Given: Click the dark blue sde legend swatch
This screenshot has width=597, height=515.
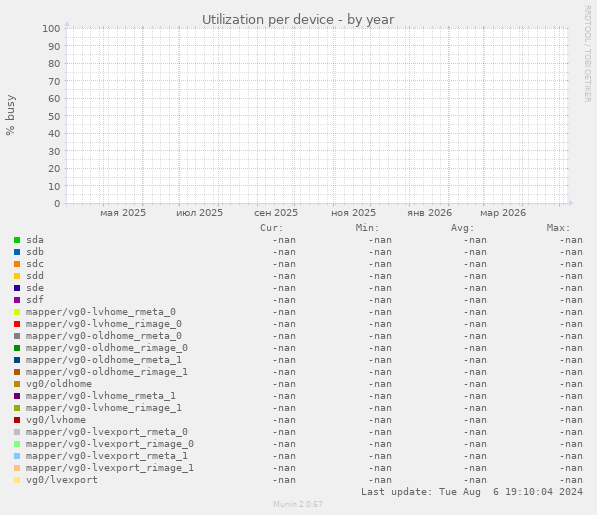Looking at the screenshot, I should [17, 288].
